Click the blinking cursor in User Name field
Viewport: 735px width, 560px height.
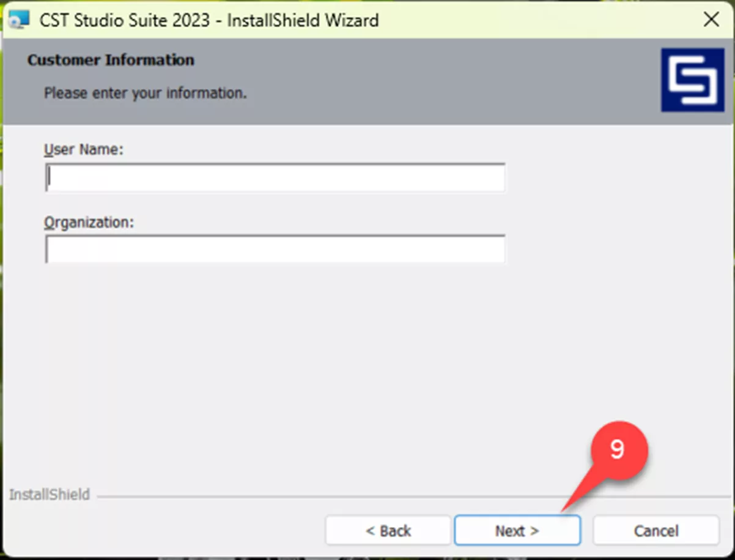[x=49, y=177]
